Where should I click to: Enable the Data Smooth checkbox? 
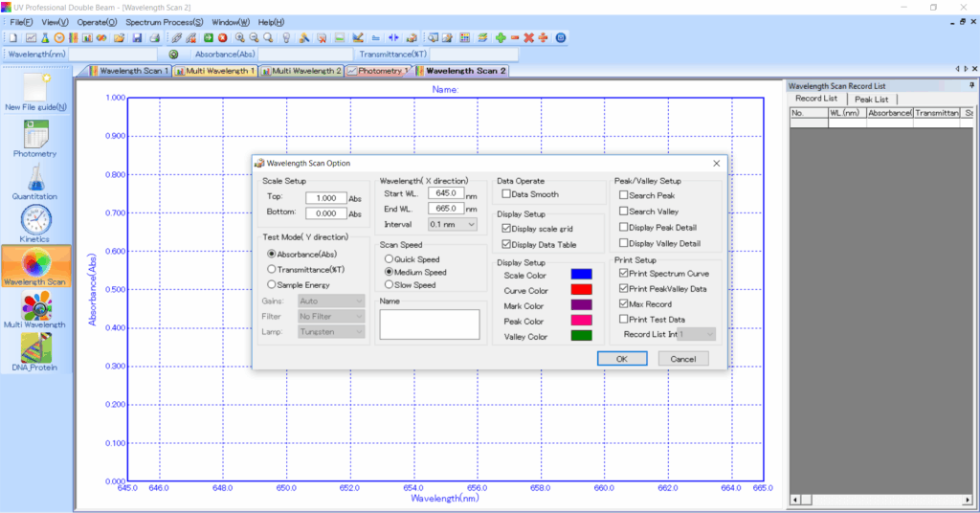506,194
